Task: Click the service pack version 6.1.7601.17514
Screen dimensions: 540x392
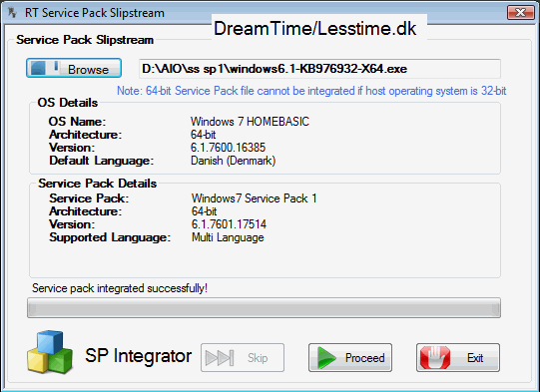Action: (229, 224)
